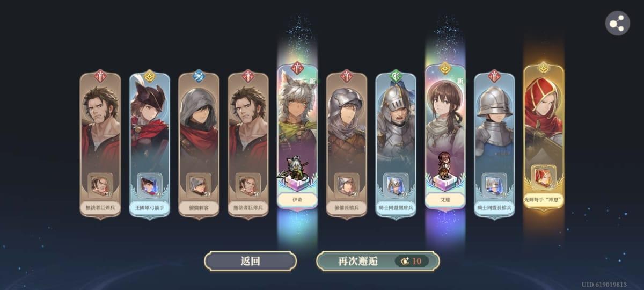Click the green class emblem atop 騎士同盟劍盾兵
The width and height of the screenshot is (644, 290).
pos(396,75)
